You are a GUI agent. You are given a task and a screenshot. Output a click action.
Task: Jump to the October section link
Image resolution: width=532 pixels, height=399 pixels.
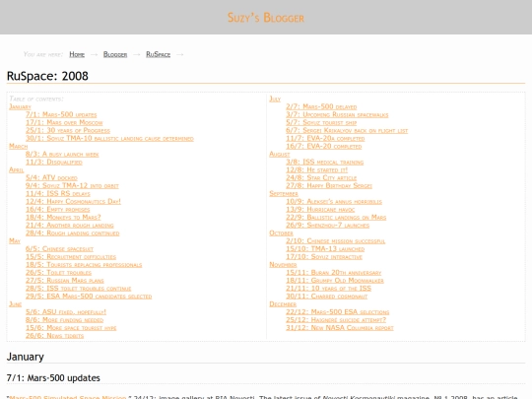click(x=281, y=233)
